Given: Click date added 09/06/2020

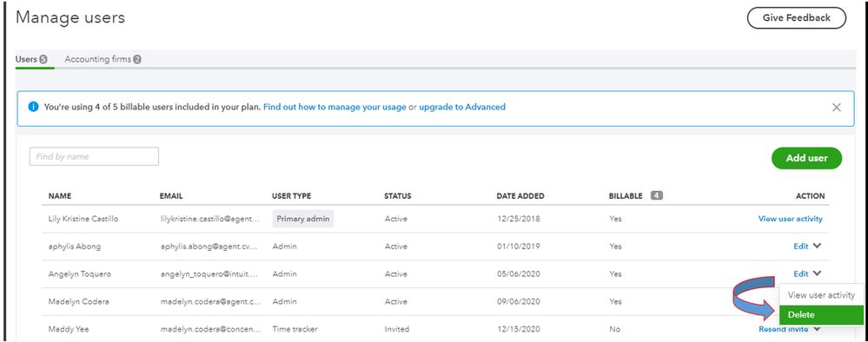Looking at the screenshot, I should [x=518, y=301].
